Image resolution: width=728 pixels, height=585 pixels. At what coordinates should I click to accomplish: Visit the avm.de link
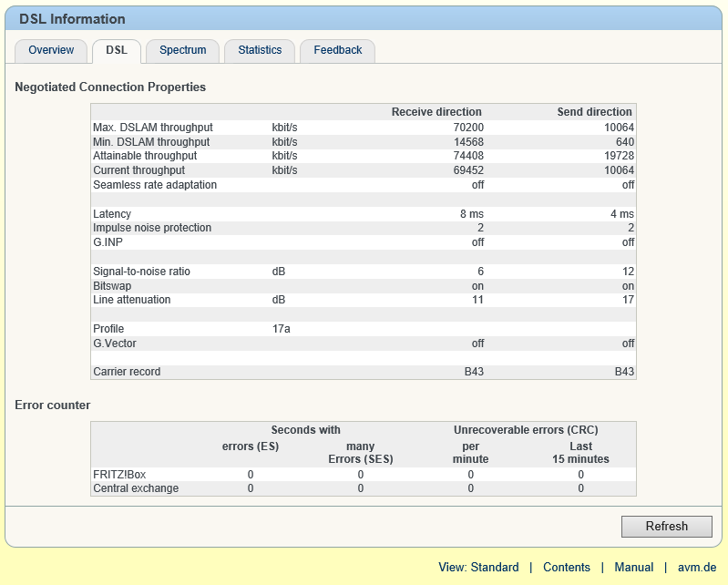point(697,567)
